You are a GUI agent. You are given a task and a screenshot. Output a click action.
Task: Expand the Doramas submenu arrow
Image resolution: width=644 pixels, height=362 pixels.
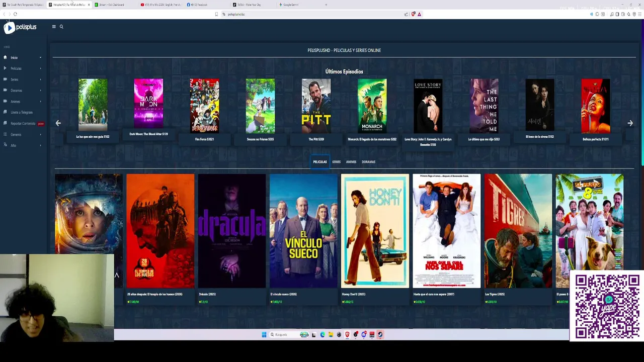pyautogui.click(x=40, y=90)
